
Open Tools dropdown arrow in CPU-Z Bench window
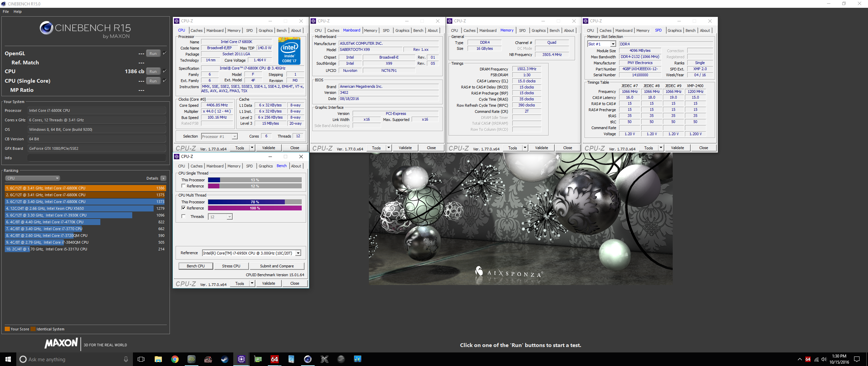pyautogui.click(x=252, y=283)
